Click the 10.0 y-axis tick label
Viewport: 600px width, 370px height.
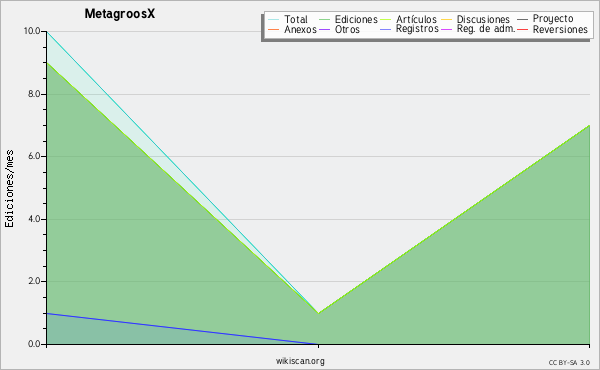click(32, 31)
